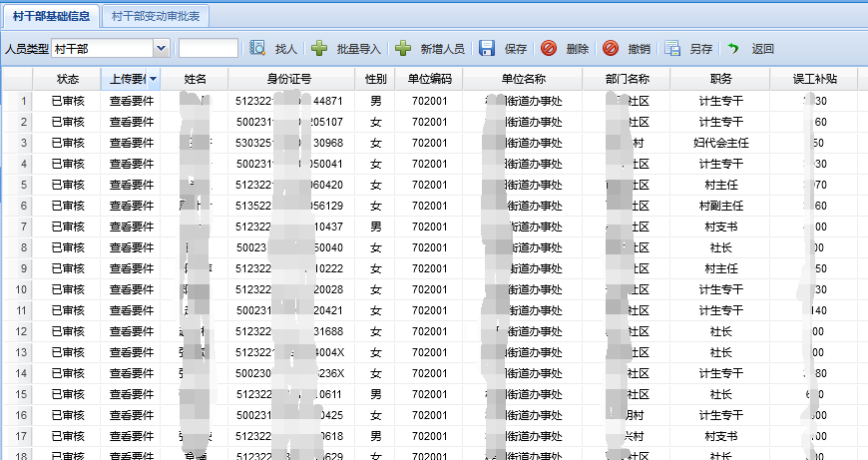The image size is (868, 460).
Task: Click the search text box beside 找人
Action: tap(208, 48)
